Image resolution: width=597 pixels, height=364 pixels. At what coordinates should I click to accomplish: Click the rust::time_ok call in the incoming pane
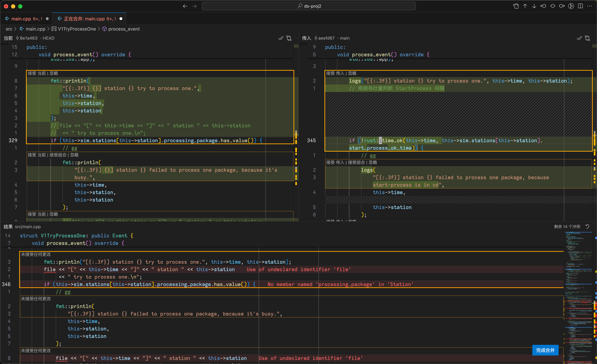[383, 140]
